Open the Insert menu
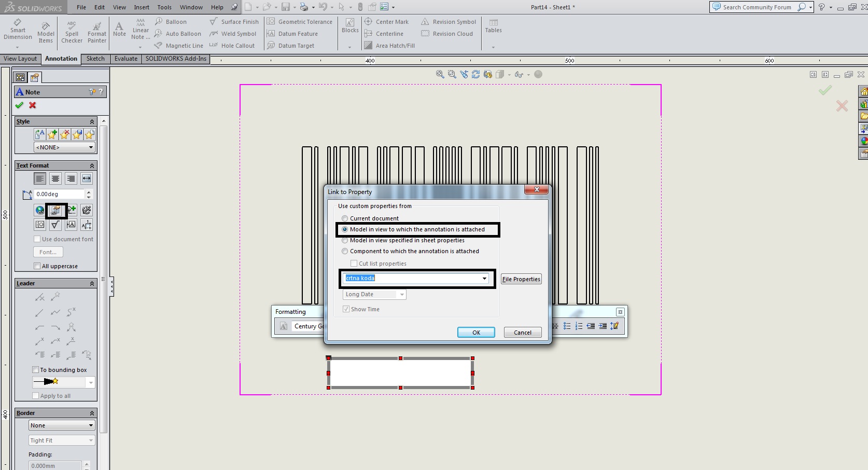 pyautogui.click(x=142, y=7)
